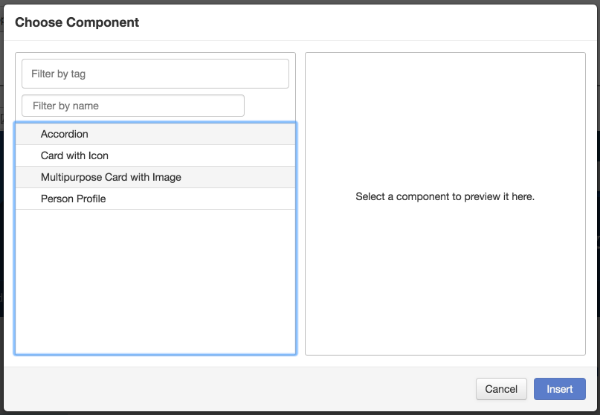Cancel the Choose Component dialog
The height and width of the screenshot is (415, 600).
tap(501, 389)
